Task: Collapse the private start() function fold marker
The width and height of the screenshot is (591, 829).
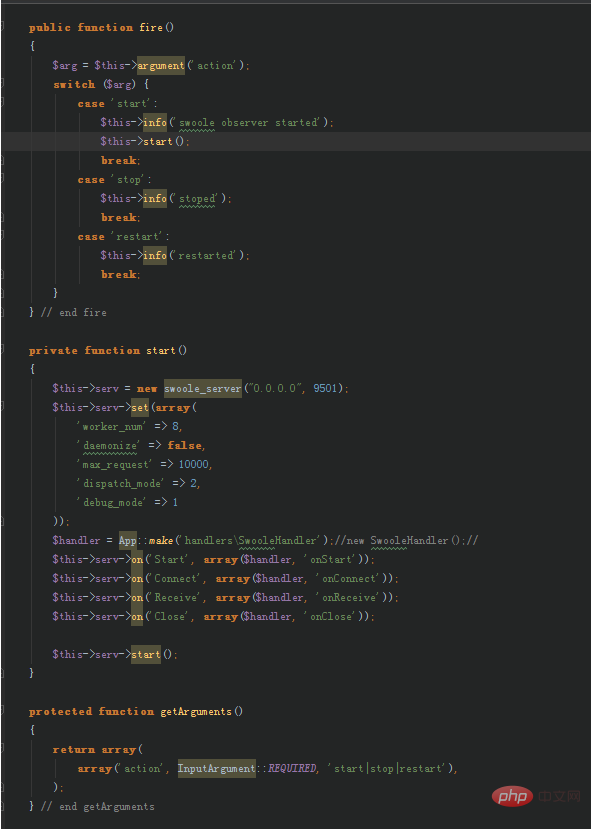Action: point(2,349)
